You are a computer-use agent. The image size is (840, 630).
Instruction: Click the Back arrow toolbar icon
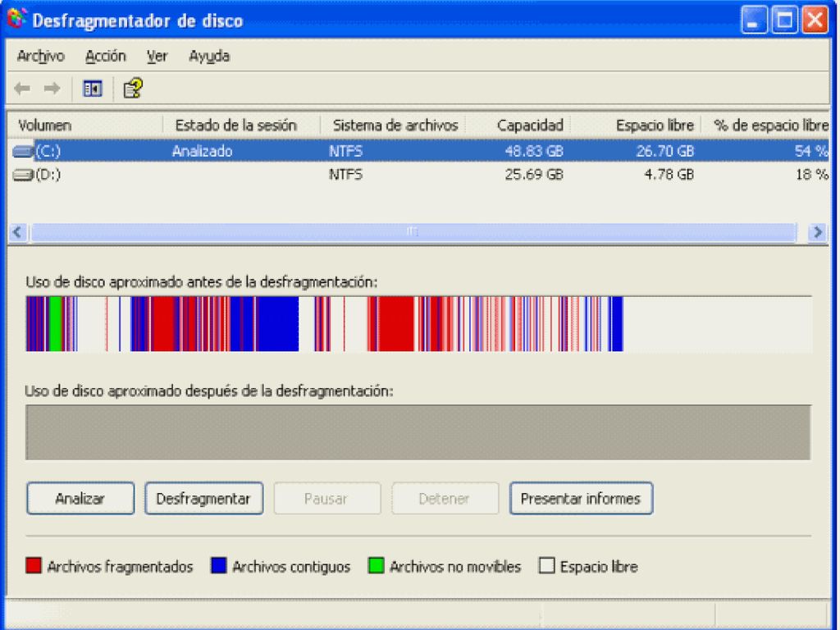coord(22,89)
